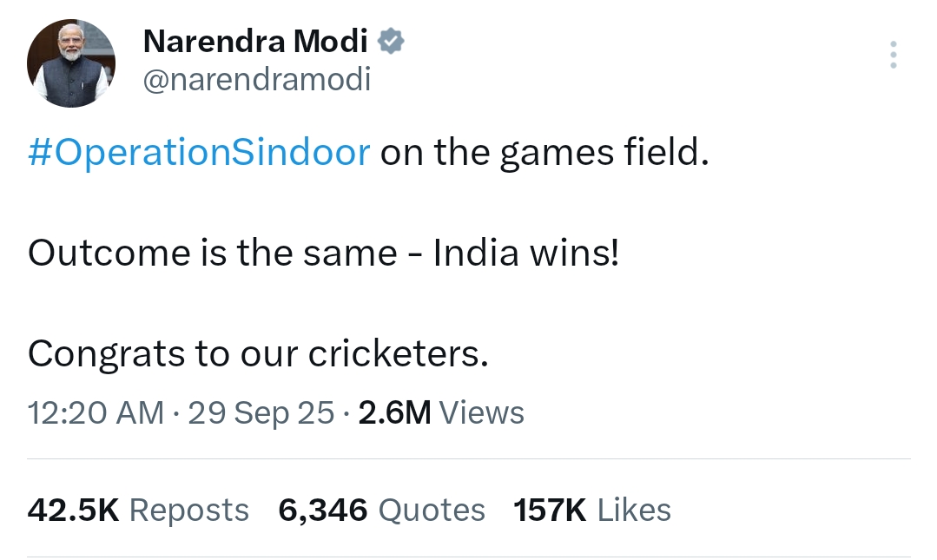This screenshot has width=937, height=560.
Task: Click the Quotes label
Action: [432, 511]
